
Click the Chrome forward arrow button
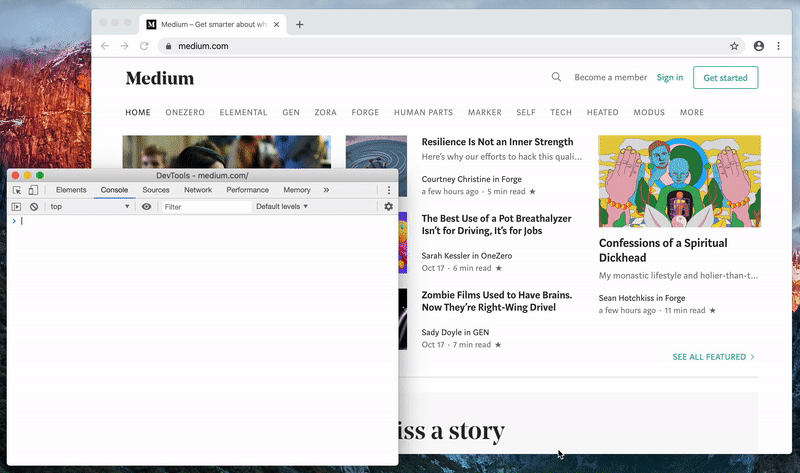coord(124,46)
